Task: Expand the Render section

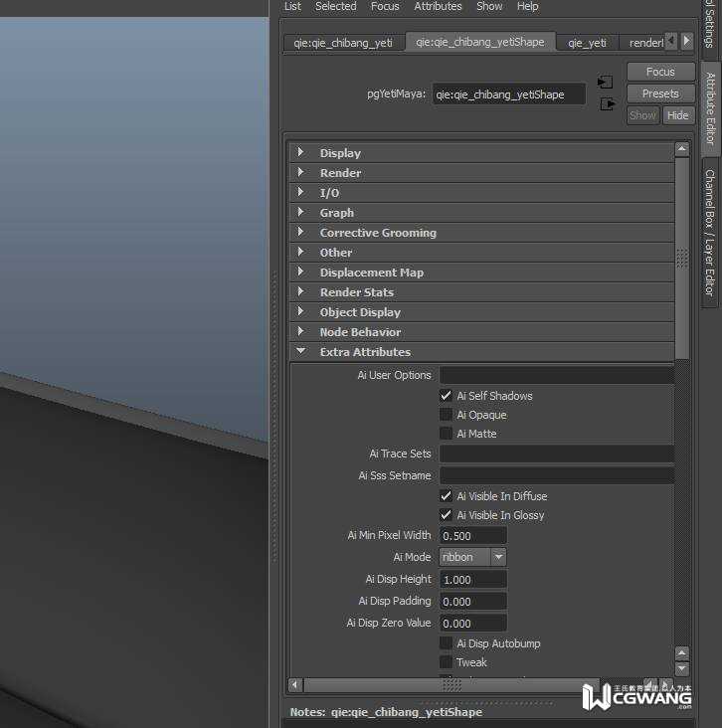Action: 482,173
